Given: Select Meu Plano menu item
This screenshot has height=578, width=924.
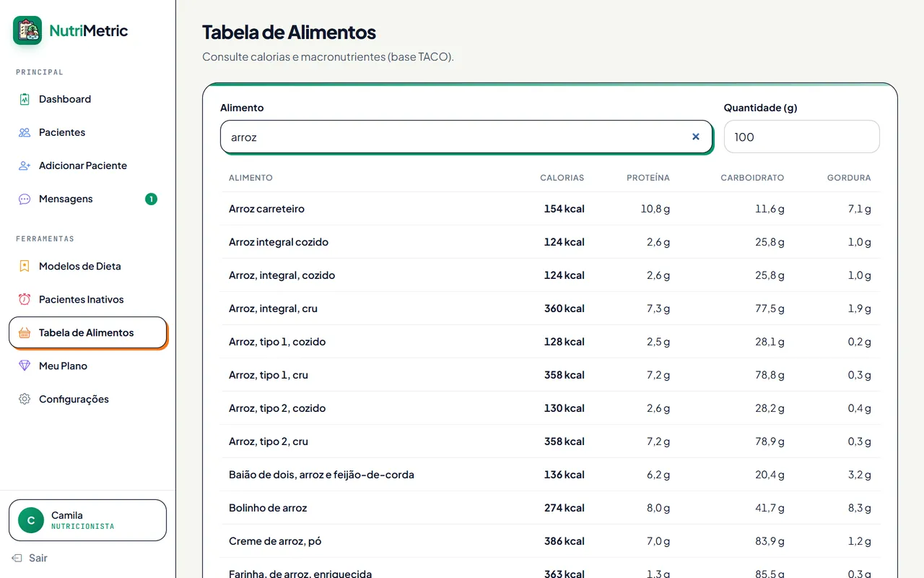Looking at the screenshot, I should [88, 366].
